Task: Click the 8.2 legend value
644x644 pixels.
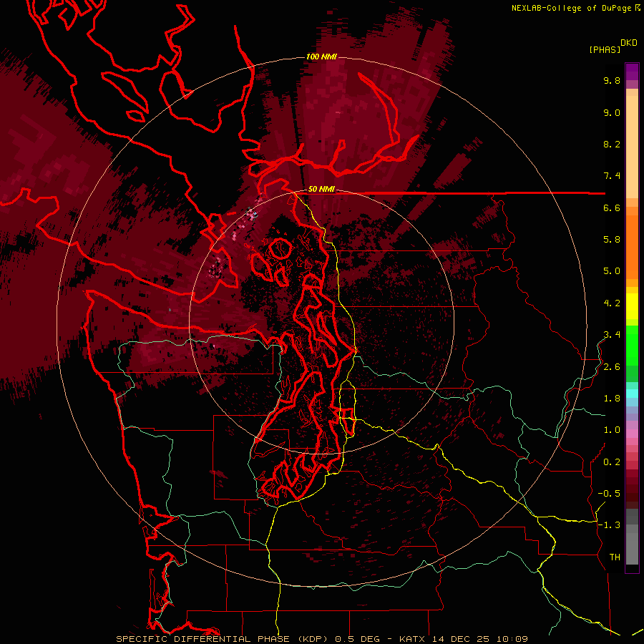Action: coord(612,144)
